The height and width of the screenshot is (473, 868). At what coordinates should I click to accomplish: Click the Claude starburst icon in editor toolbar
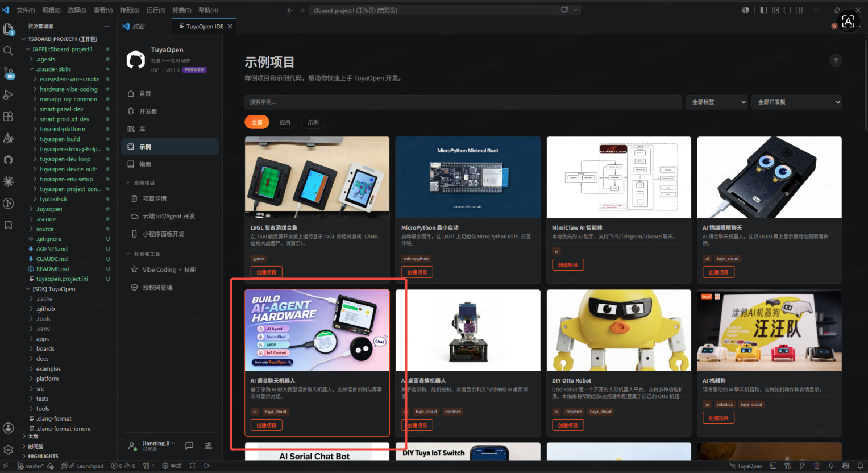tap(834, 26)
